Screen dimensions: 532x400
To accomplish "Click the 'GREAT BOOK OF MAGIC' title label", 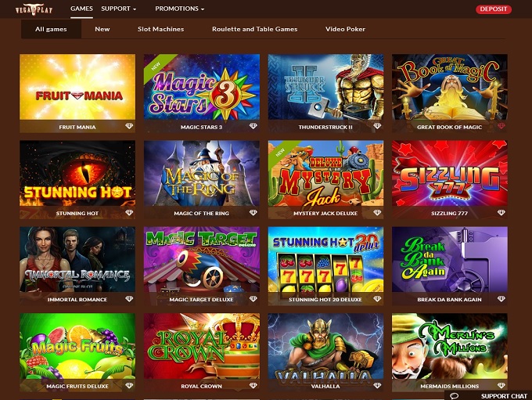I will [x=449, y=127].
